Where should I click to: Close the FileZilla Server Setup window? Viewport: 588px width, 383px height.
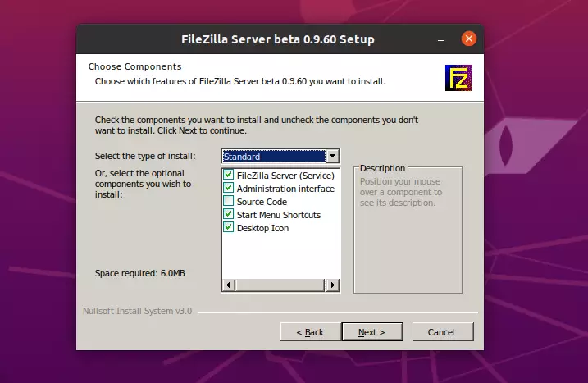tap(469, 39)
